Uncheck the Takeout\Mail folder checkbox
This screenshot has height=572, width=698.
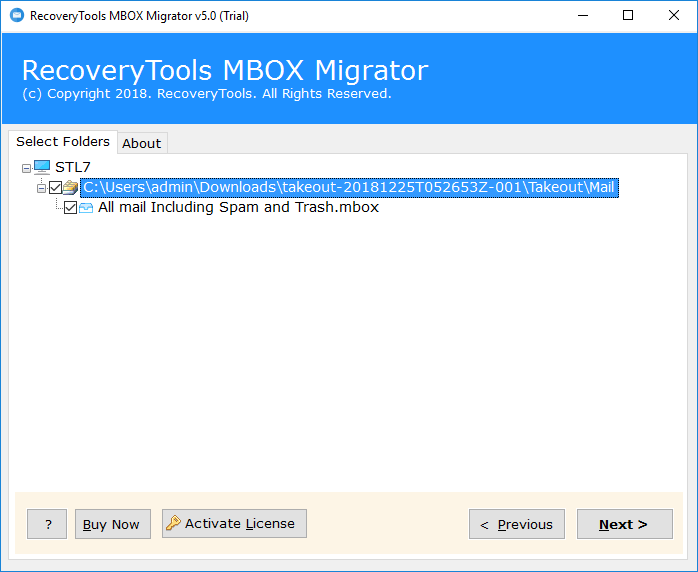click(x=55, y=187)
